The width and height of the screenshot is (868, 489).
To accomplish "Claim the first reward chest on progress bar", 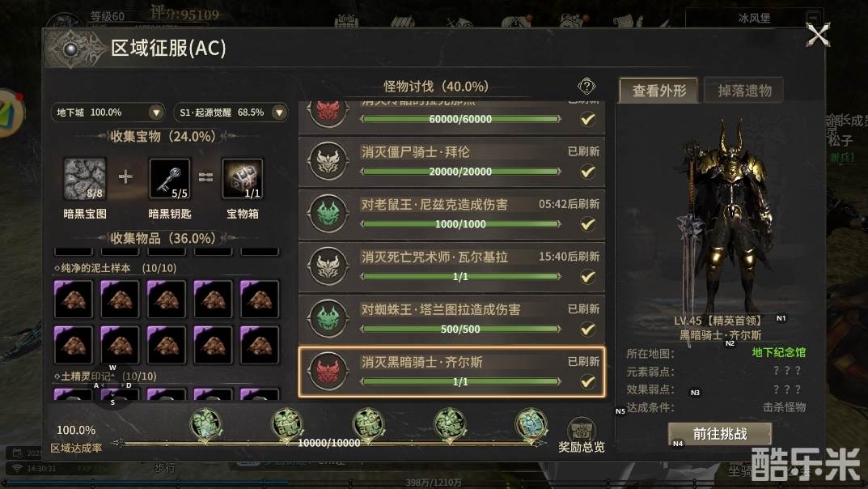I will point(206,423).
